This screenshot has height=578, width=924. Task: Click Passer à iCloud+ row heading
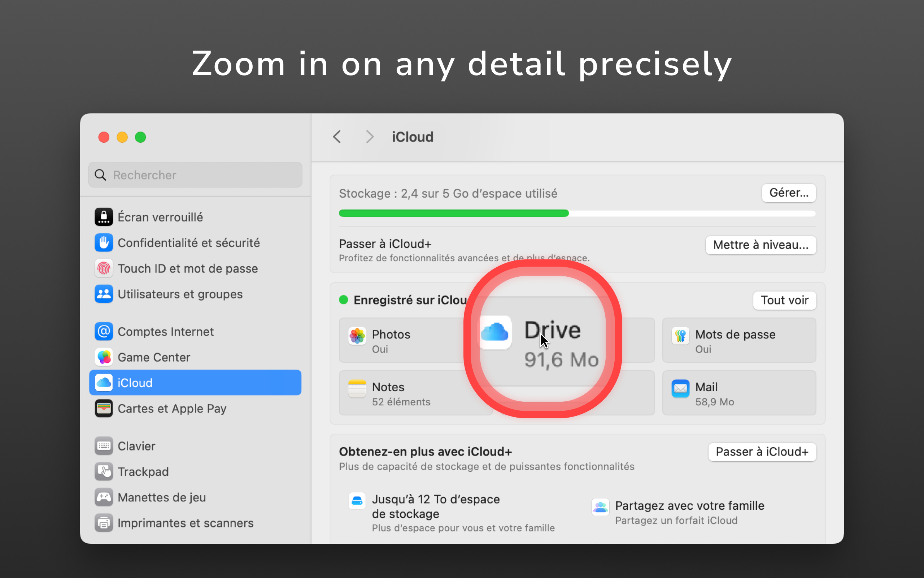385,244
